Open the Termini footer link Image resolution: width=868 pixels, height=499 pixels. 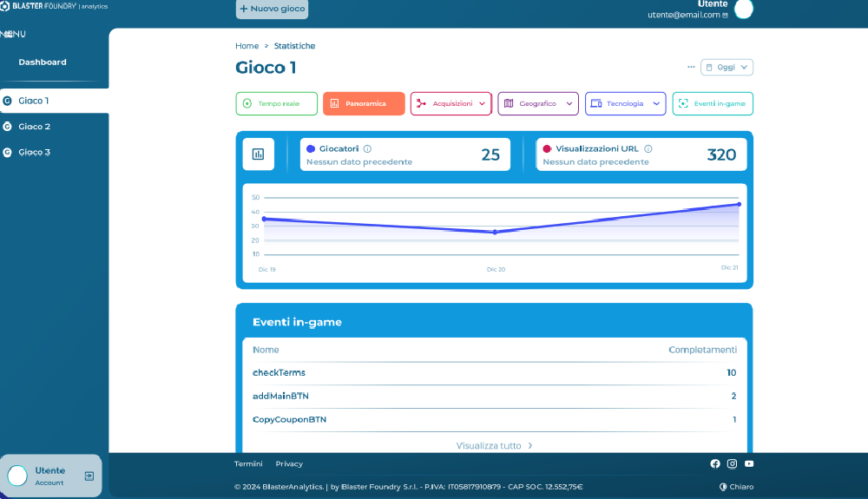coord(248,464)
